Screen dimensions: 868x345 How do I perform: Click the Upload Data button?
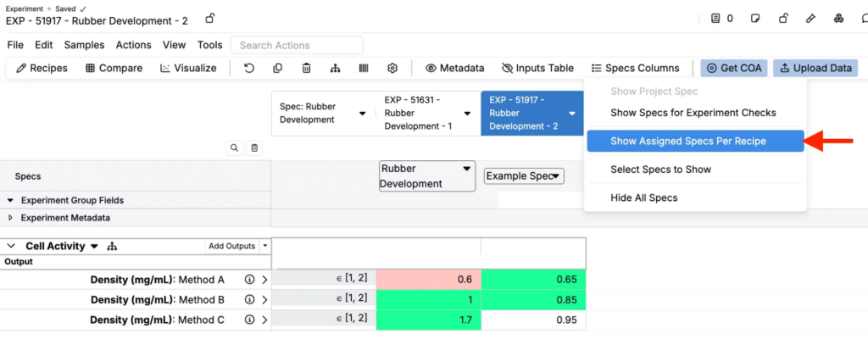click(815, 68)
